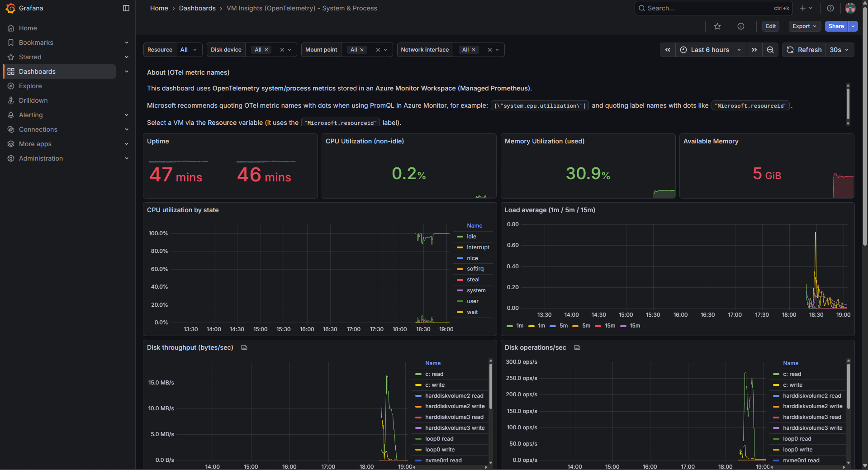868x470 pixels.
Task: Collapse the sidebar using the dock menu icon
Action: [126, 8]
